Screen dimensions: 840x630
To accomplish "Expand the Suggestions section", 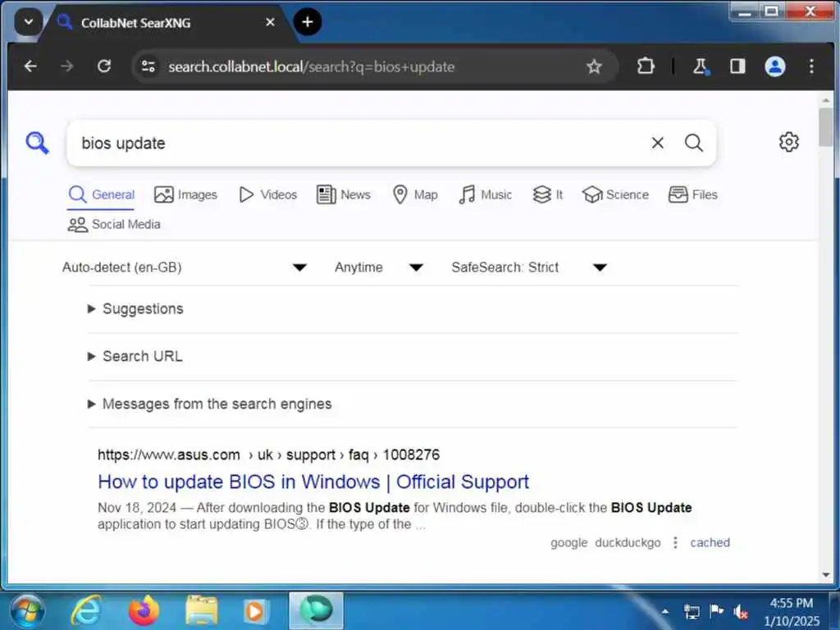I will coord(135,309).
